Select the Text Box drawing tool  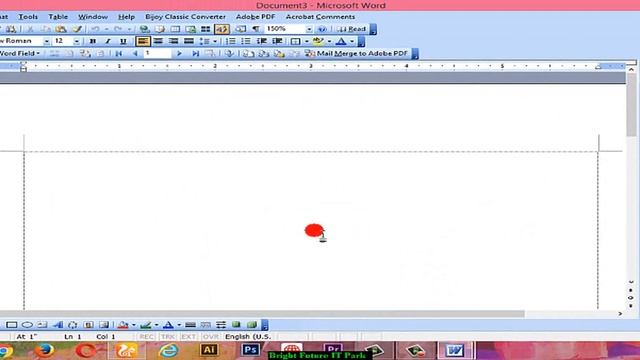(x=42, y=325)
